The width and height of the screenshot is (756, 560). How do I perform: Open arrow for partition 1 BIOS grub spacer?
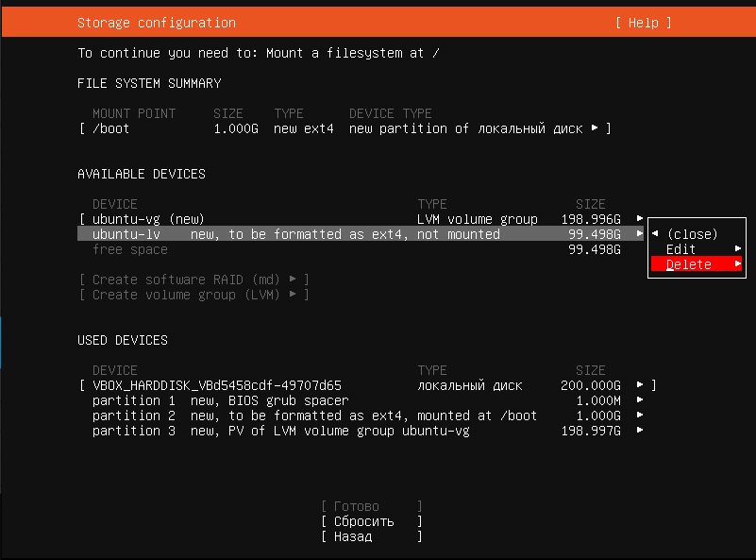point(640,400)
